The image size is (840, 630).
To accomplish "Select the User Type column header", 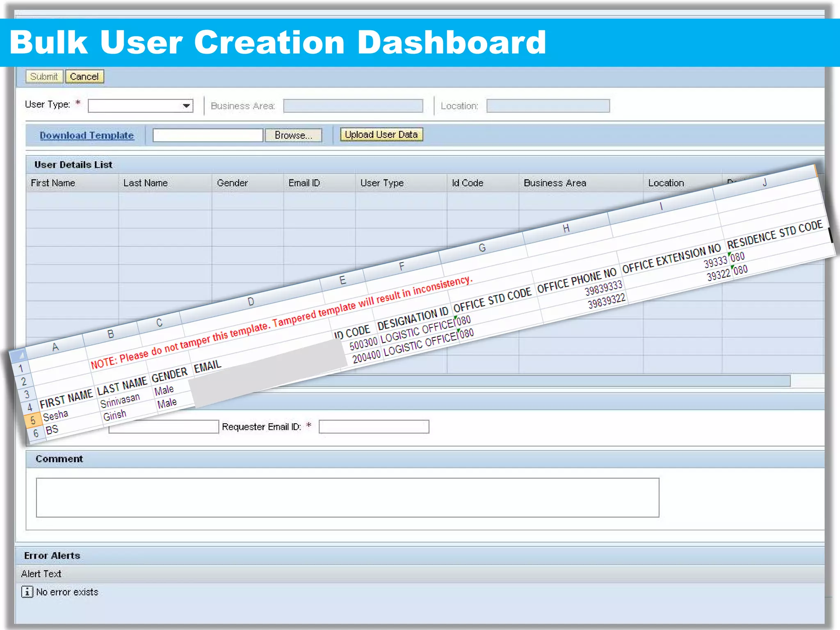I will pyautogui.click(x=401, y=183).
